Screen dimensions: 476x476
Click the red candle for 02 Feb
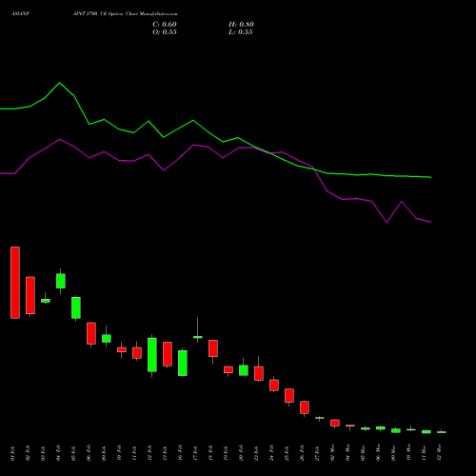(30, 295)
